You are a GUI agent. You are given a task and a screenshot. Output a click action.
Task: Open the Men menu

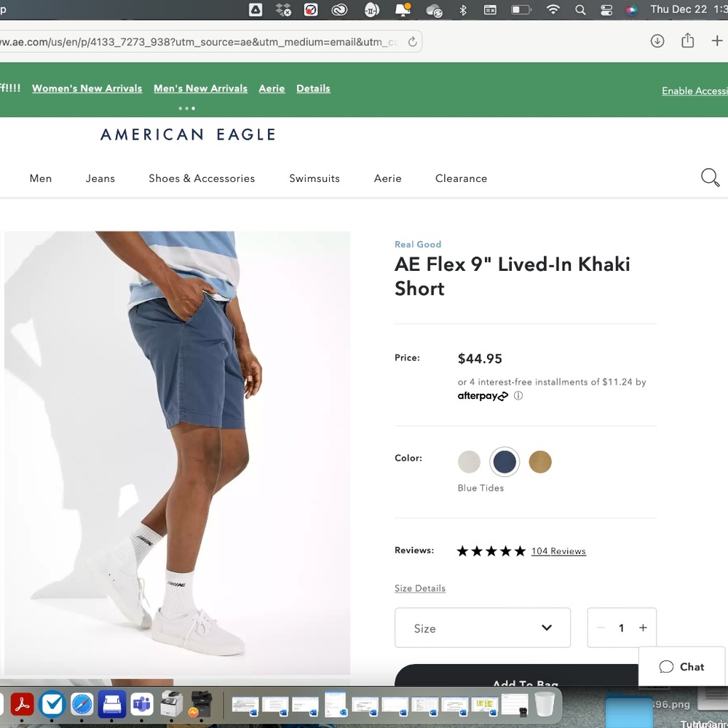click(x=41, y=178)
